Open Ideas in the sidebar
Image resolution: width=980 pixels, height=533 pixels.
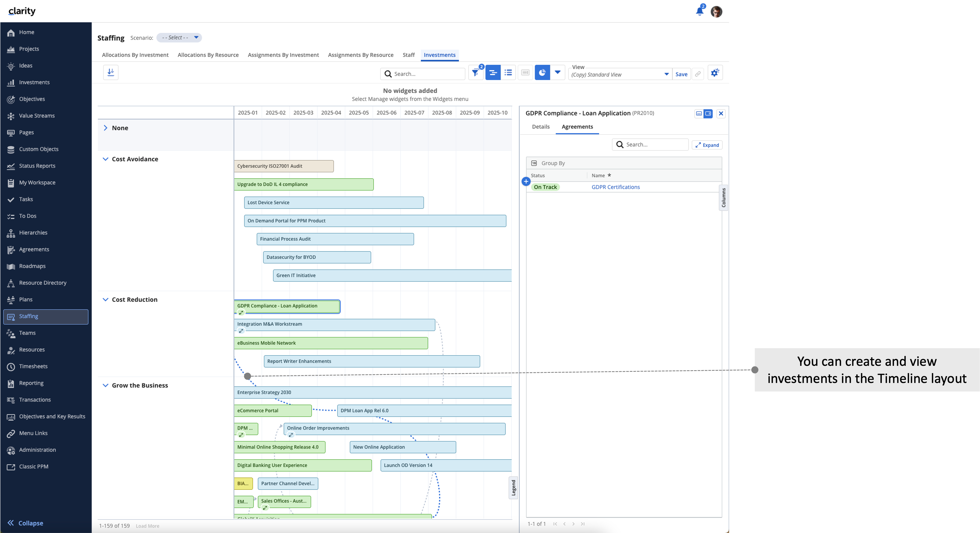25,65
